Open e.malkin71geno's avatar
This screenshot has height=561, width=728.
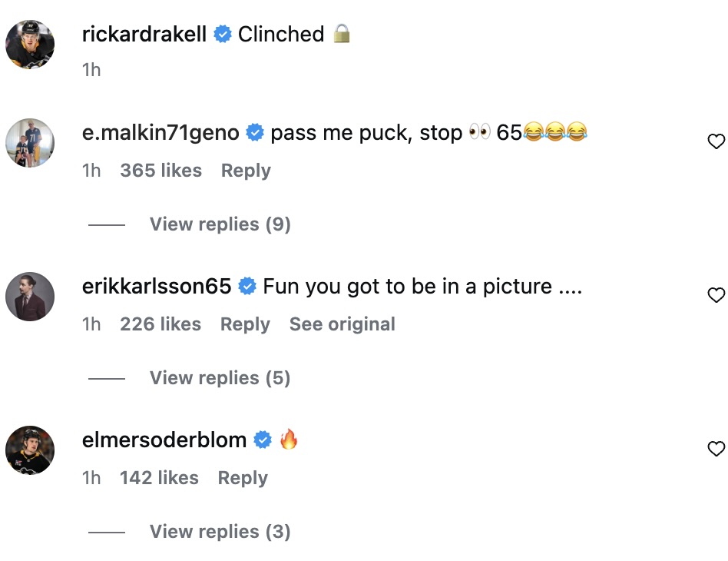[30, 143]
